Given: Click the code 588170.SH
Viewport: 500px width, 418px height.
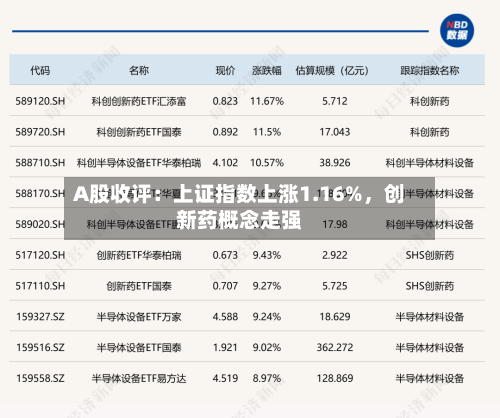Looking at the screenshot, I should tap(40, 193).
